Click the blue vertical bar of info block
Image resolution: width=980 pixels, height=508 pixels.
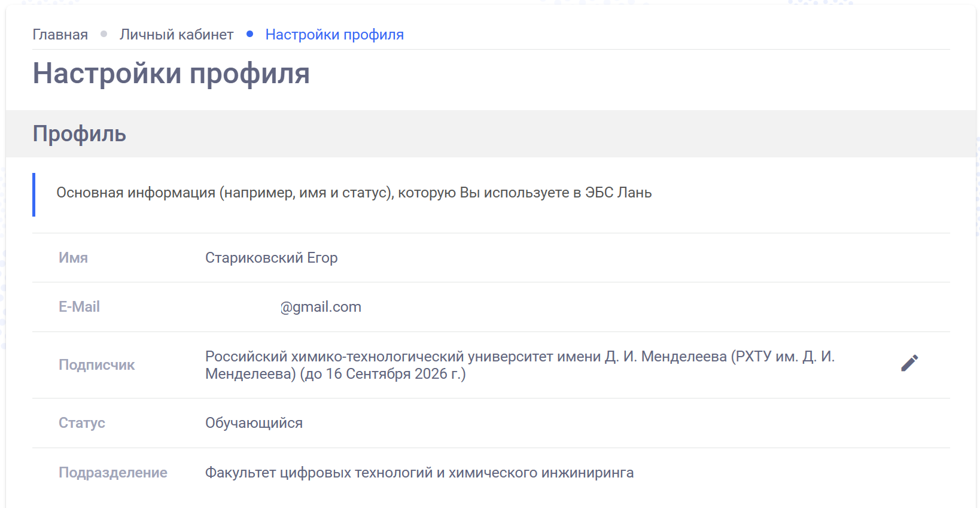click(x=34, y=194)
